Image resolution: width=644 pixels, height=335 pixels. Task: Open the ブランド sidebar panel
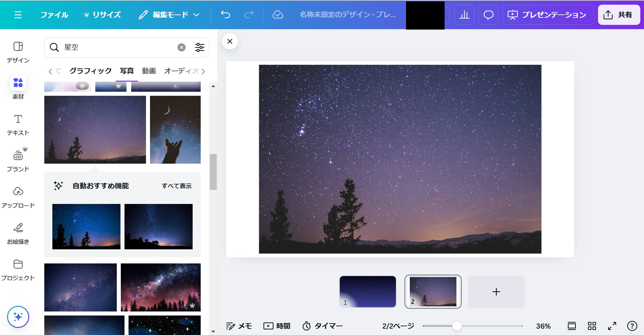point(18,160)
